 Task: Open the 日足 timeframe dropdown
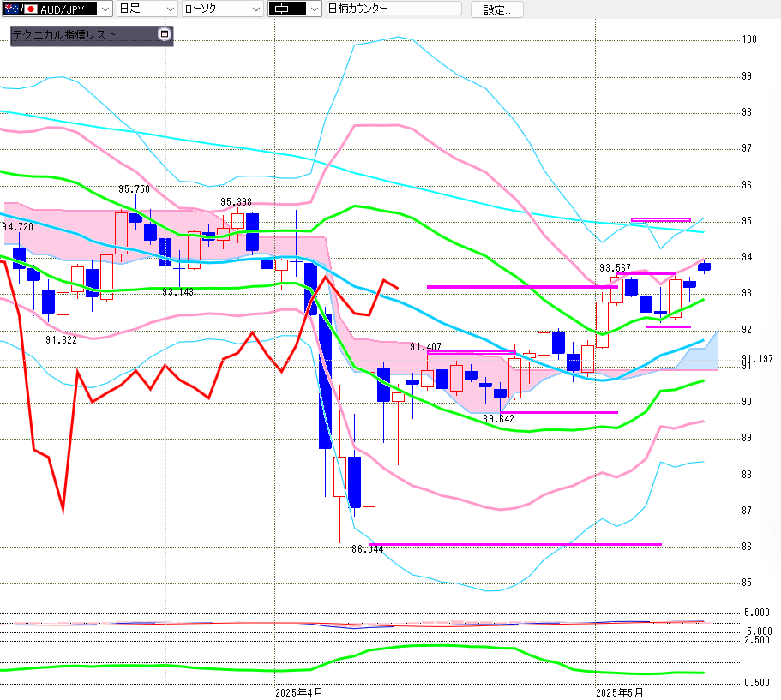(x=147, y=9)
